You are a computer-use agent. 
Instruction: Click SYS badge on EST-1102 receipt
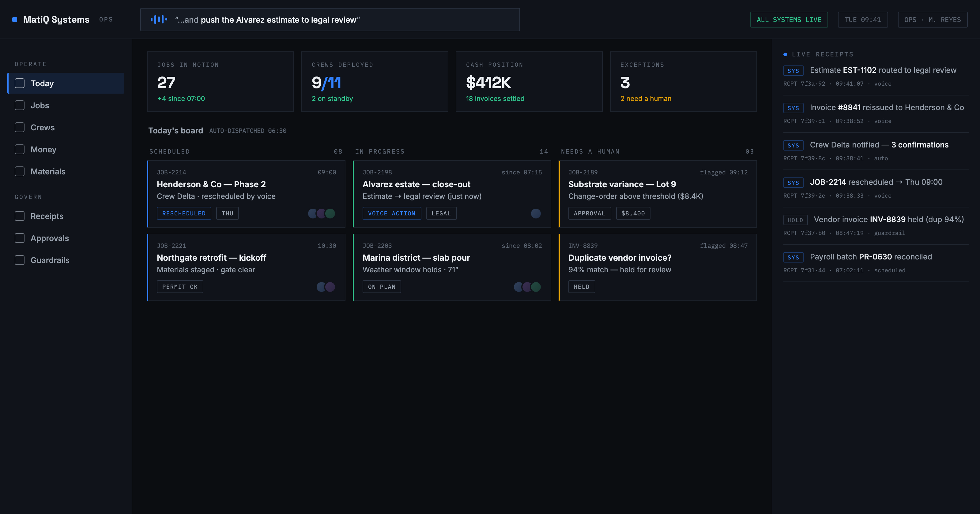(793, 71)
